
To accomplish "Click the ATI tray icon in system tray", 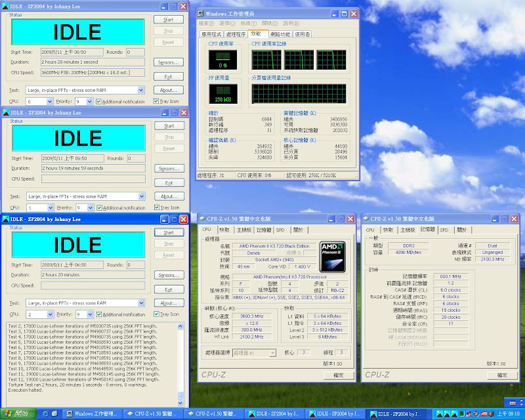I will coord(484,414).
